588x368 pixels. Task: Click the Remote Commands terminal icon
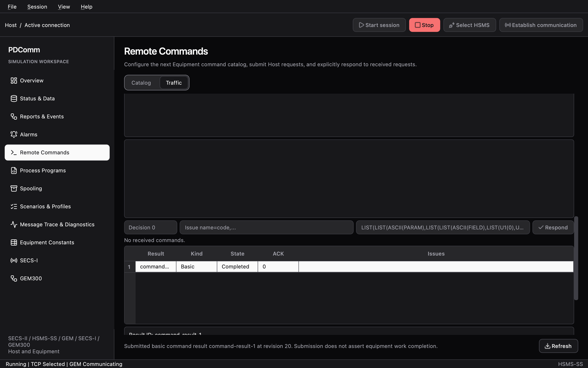click(14, 153)
